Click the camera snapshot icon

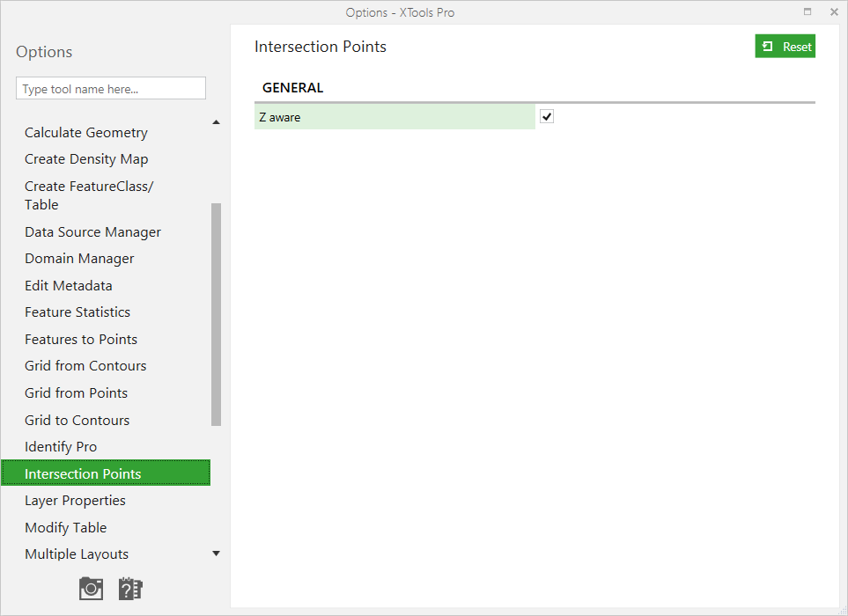coord(91,589)
